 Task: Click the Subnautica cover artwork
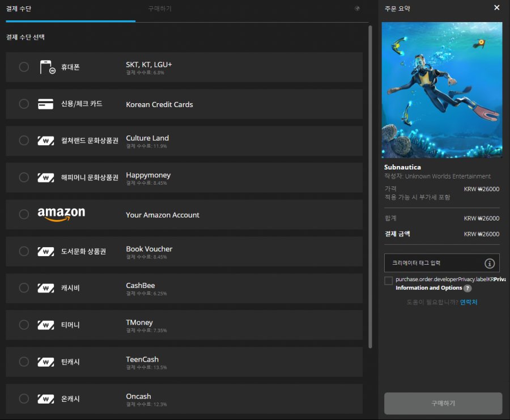(442, 90)
